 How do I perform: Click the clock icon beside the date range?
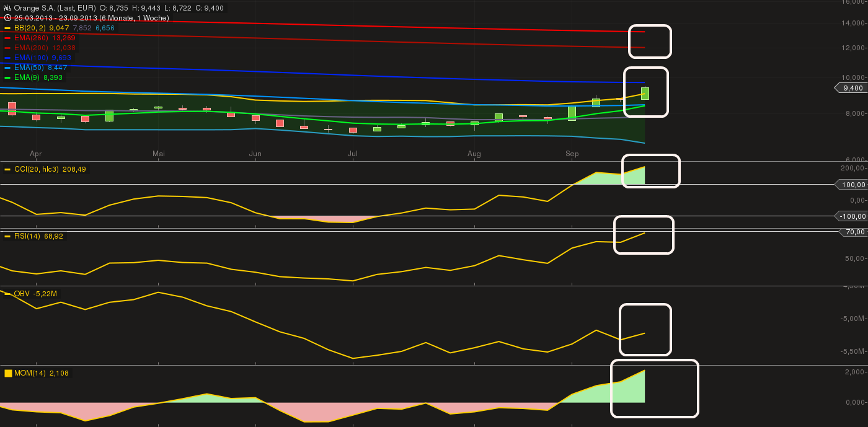point(7,18)
